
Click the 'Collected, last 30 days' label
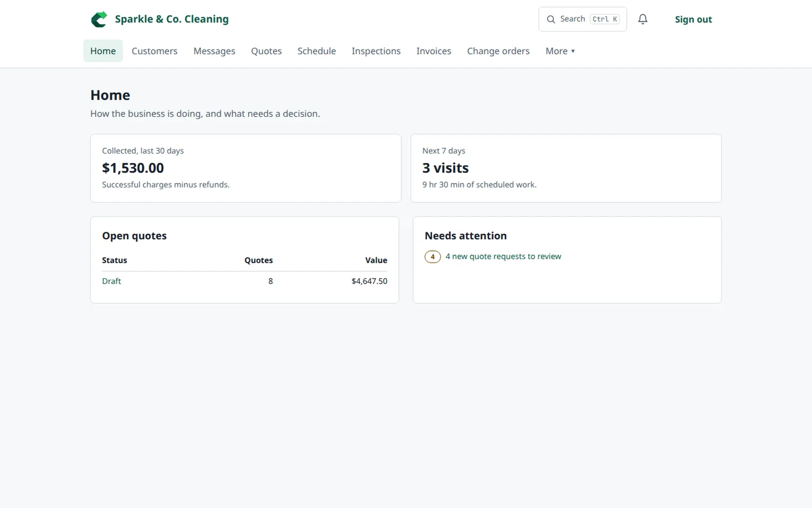(143, 151)
